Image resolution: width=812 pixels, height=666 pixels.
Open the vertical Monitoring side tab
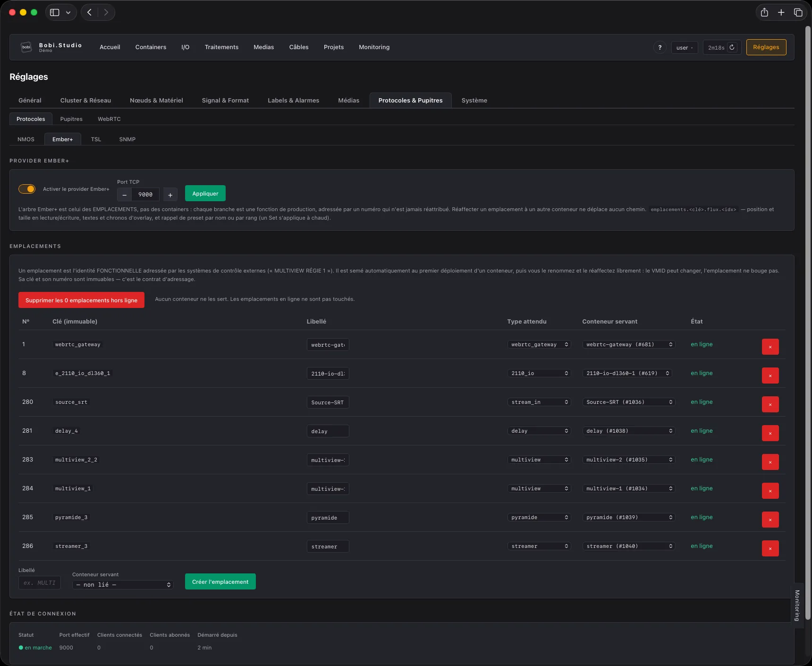(797, 605)
